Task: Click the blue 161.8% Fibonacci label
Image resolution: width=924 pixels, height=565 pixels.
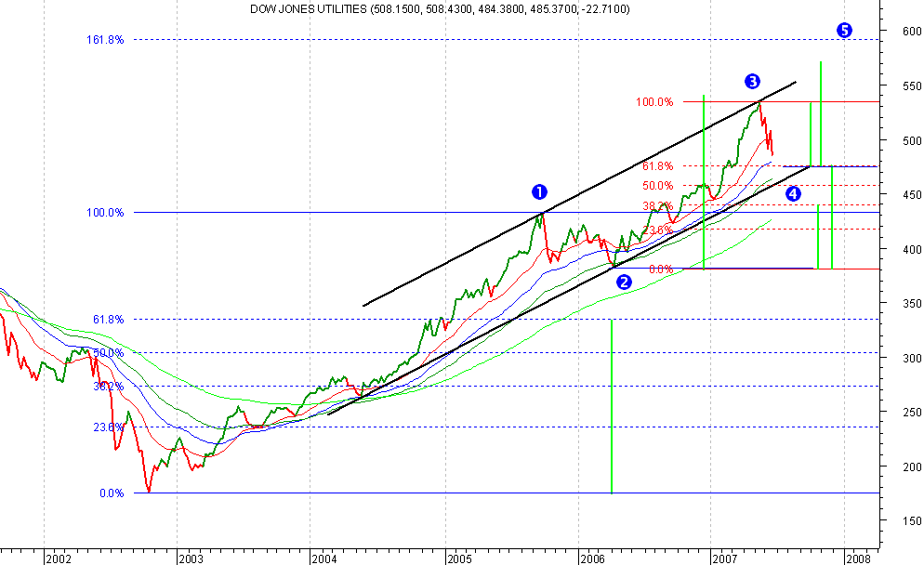Action: [105, 40]
